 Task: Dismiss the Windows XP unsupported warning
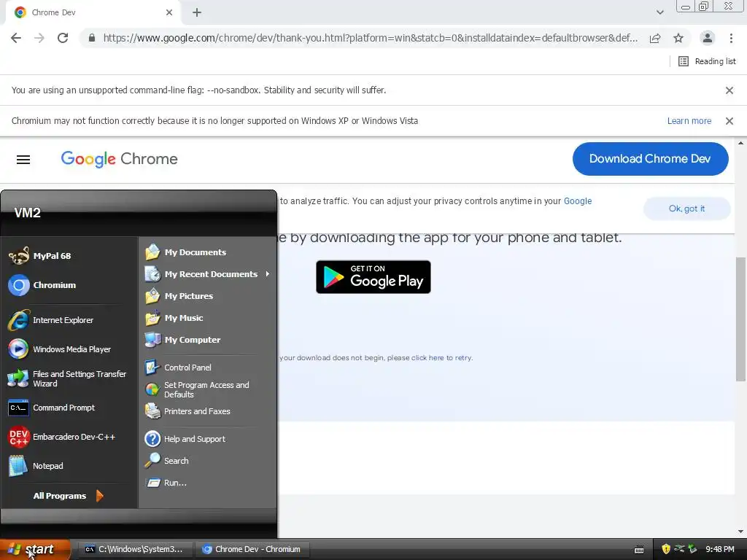pos(729,121)
